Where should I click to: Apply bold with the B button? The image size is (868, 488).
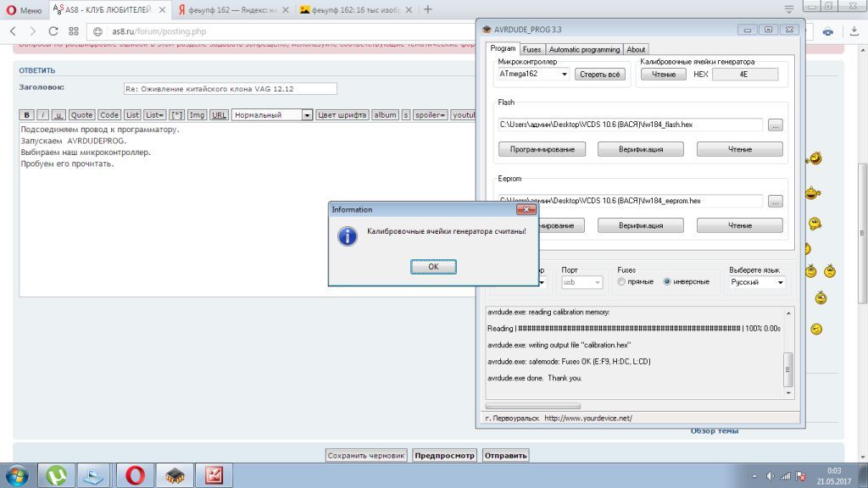(26, 115)
